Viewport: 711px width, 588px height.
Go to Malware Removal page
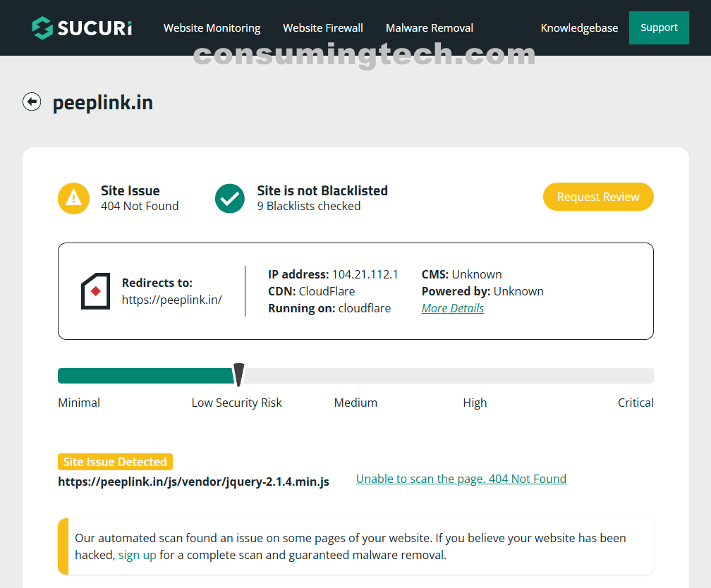(x=430, y=28)
